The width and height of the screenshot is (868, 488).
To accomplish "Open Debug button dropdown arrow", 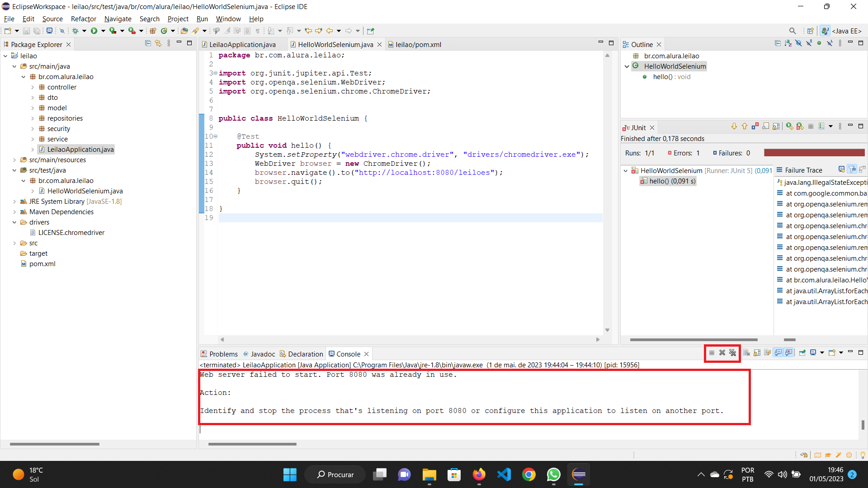I will 84,31.
